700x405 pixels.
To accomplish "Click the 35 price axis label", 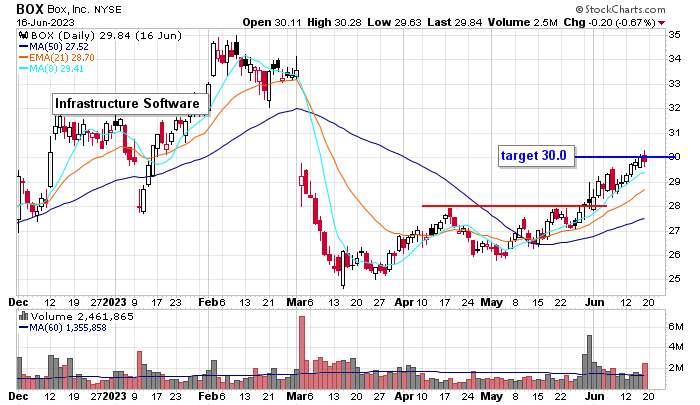I will click(675, 34).
